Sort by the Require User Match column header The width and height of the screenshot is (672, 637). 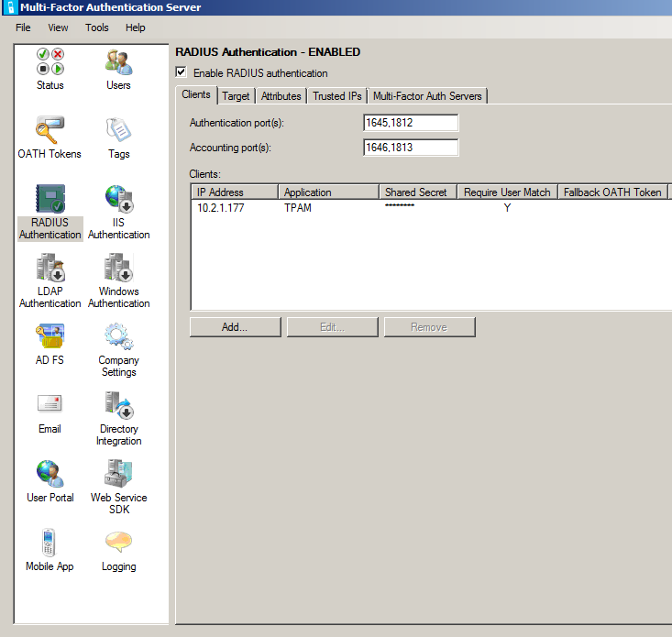coord(507,192)
